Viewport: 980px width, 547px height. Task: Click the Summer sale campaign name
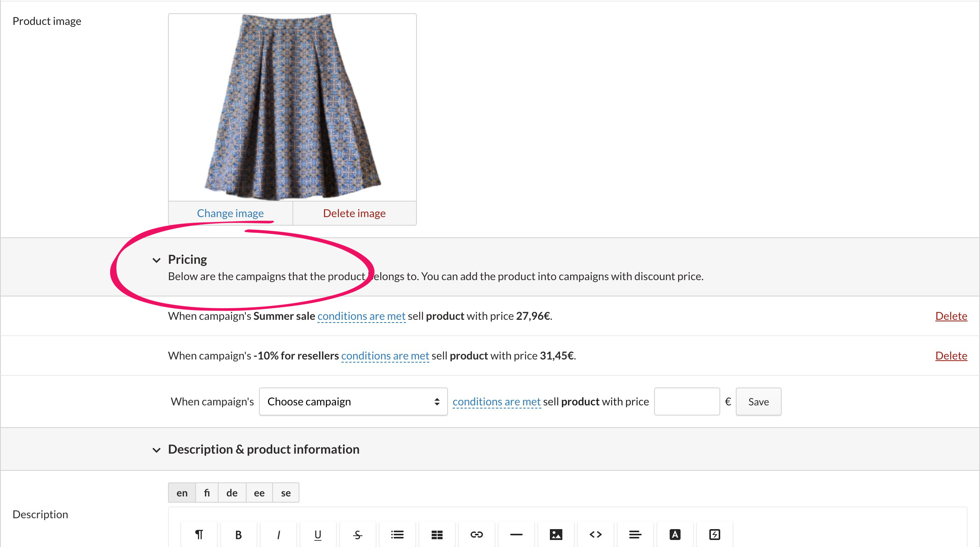tap(284, 316)
